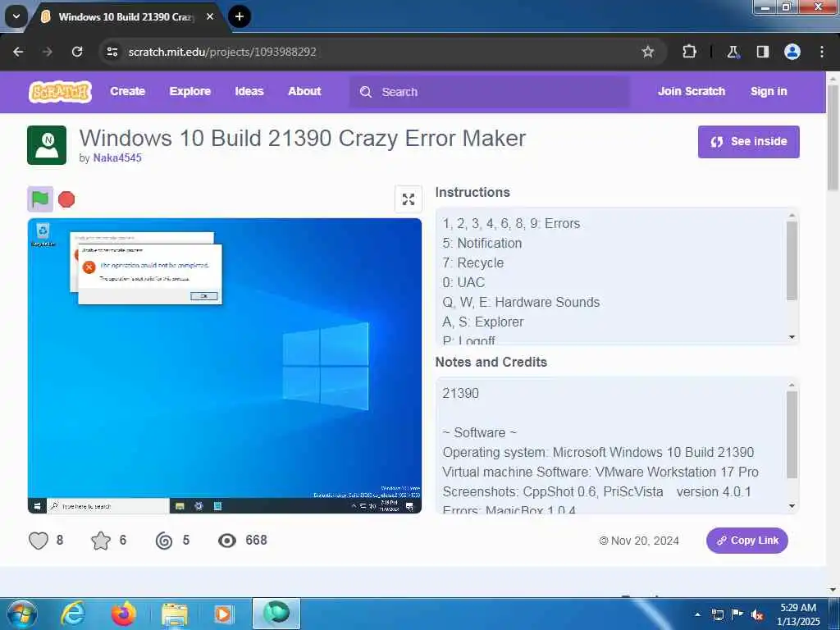The image size is (840, 630).
Task: Open Action Center flag tray icon
Action: pos(737,614)
